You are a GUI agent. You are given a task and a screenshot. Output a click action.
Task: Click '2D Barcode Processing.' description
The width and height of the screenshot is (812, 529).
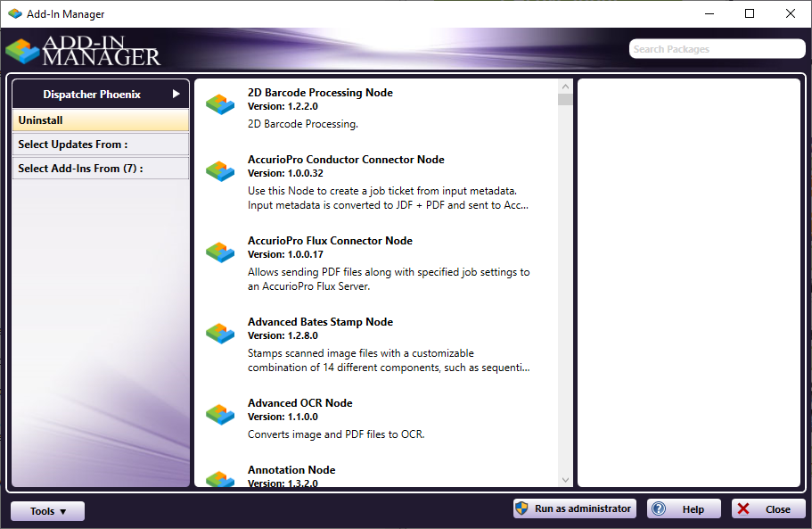click(x=303, y=124)
